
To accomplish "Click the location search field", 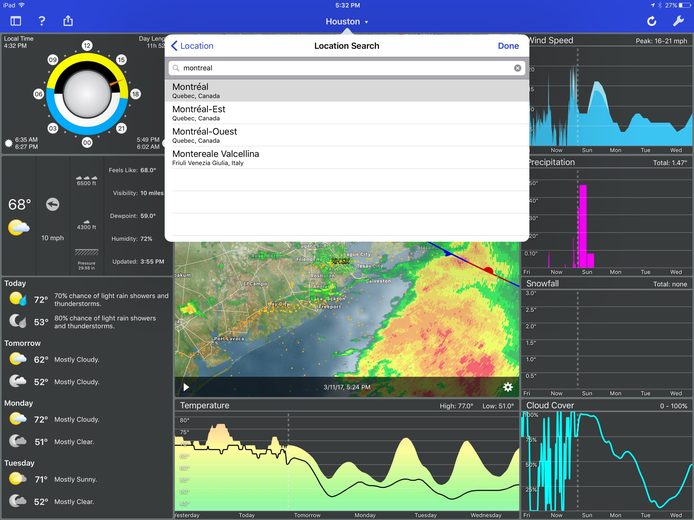I will pos(347,68).
